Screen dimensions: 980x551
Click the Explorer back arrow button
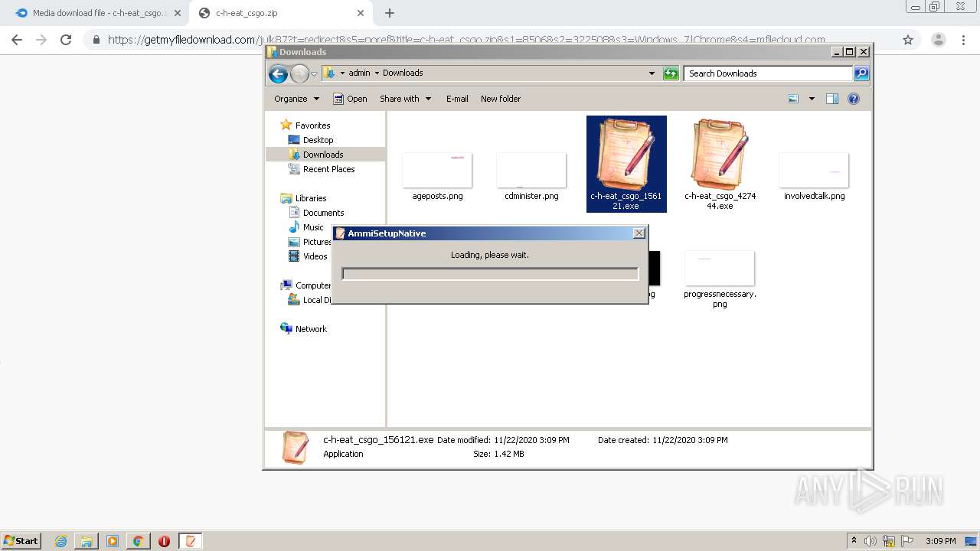coord(278,73)
